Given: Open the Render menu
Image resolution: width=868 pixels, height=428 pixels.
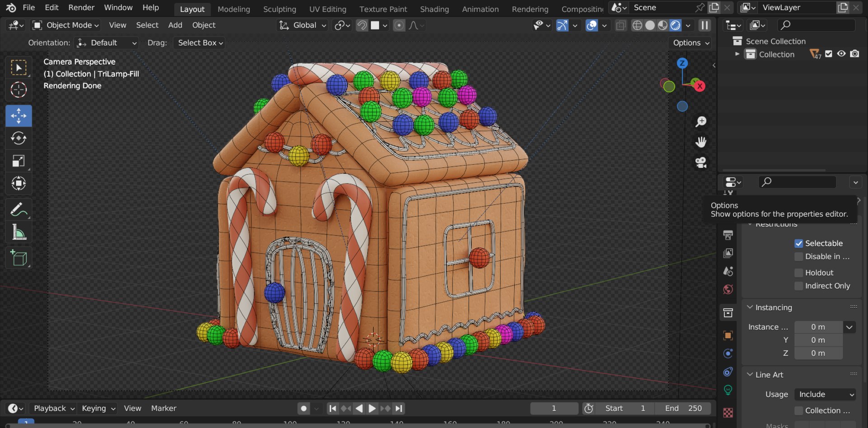Looking at the screenshot, I should click(x=81, y=8).
